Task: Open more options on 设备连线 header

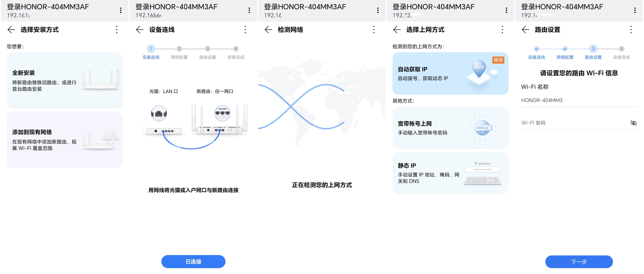Action: click(x=245, y=30)
